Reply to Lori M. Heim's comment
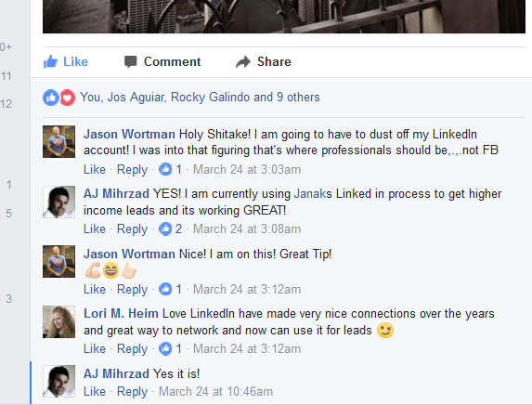 [x=133, y=349]
